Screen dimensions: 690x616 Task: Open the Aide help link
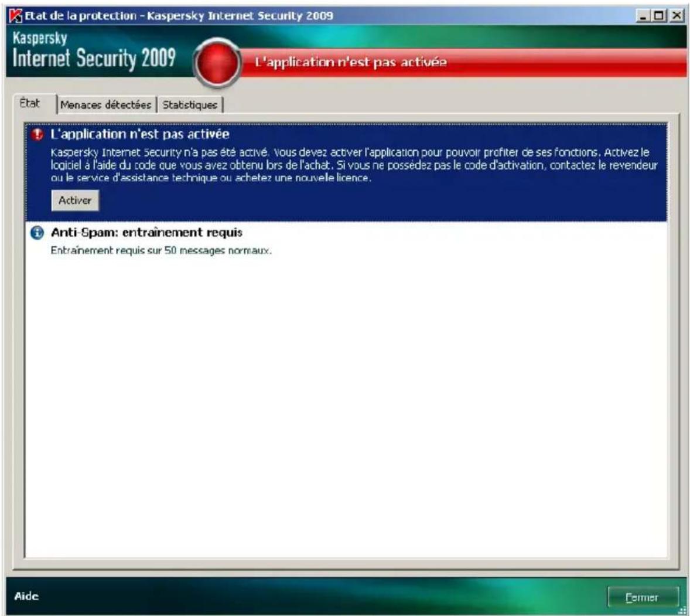tap(26, 596)
